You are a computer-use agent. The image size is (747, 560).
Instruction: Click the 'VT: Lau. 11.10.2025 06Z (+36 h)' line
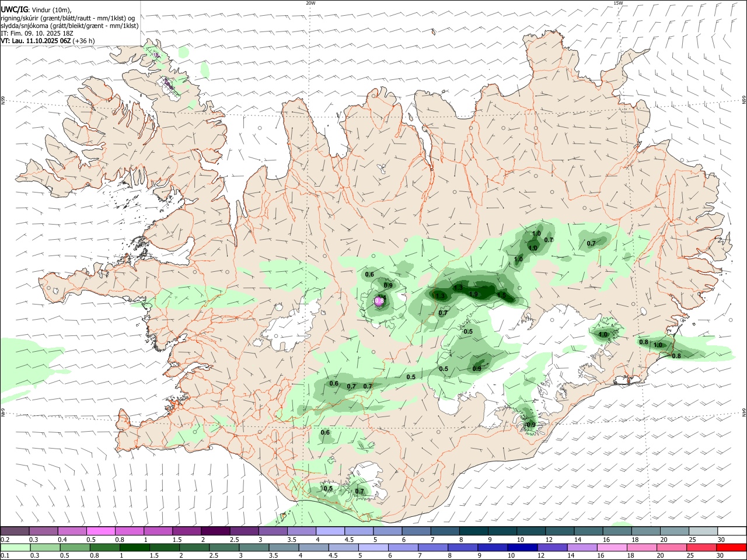click(x=48, y=41)
